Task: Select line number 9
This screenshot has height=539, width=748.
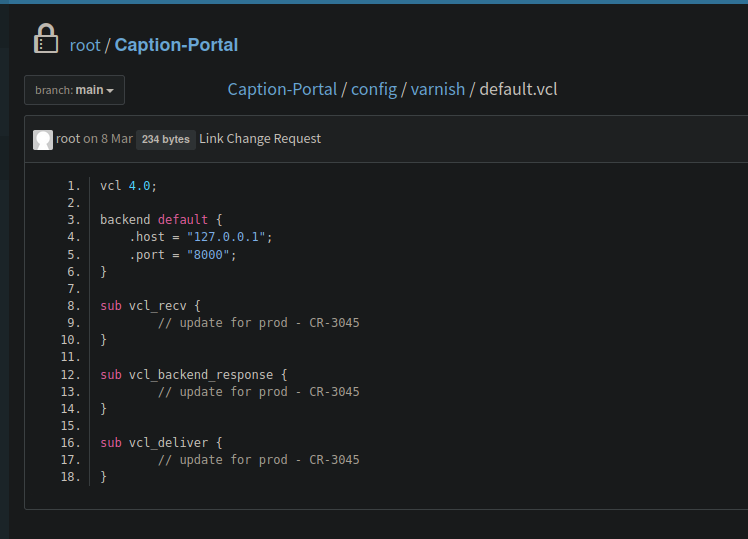Action: tap(74, 323)
